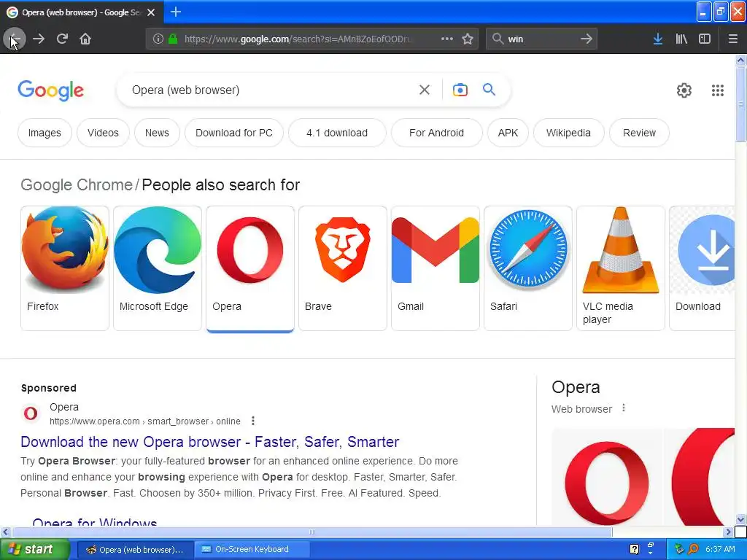Show site information icon in address bar

click(x=158, y=39)
